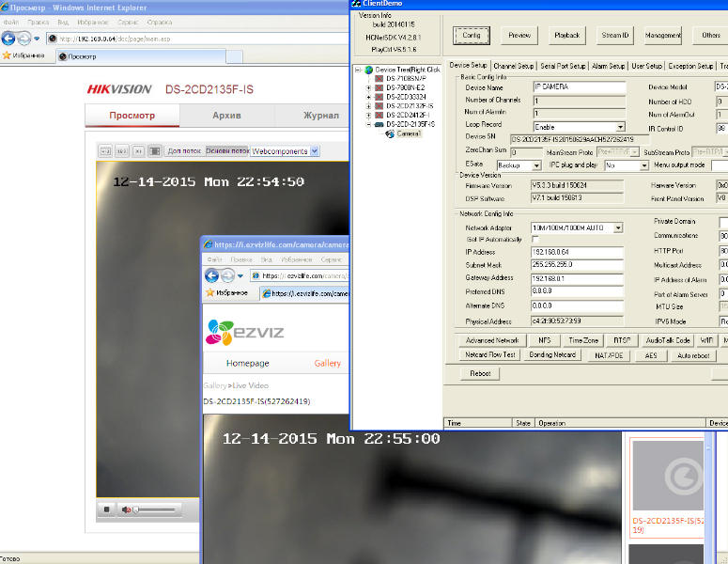
Task: Open DS-2CD2135F-IS camera thumbnail in EZVIZ
Action: tap(668, 476)
